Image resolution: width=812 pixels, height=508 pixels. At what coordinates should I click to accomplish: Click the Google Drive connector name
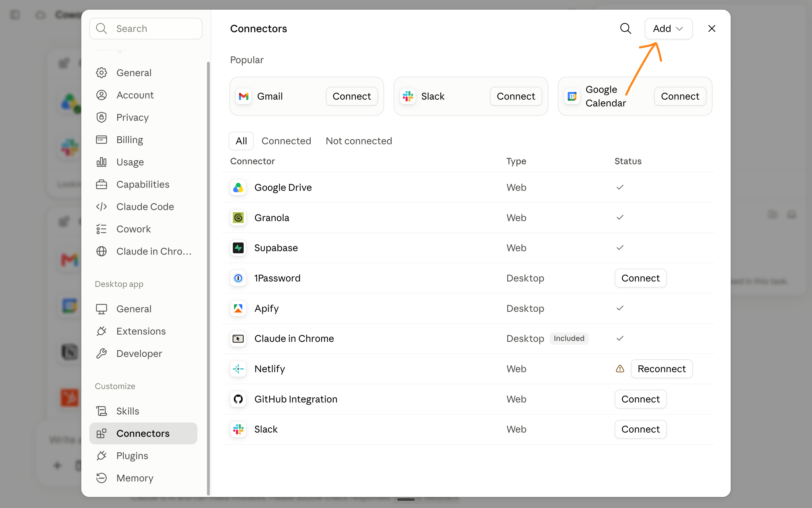pos(283,188)
